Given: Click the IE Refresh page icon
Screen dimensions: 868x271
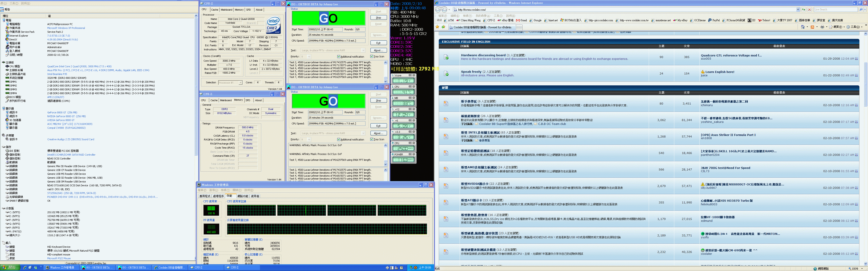Looking at the screenshot, I should pyautogui.click(x=804, y=9).
